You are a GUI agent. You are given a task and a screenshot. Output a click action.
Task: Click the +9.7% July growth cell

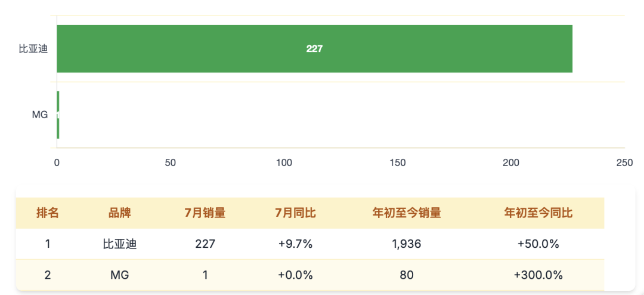(295, 244)
